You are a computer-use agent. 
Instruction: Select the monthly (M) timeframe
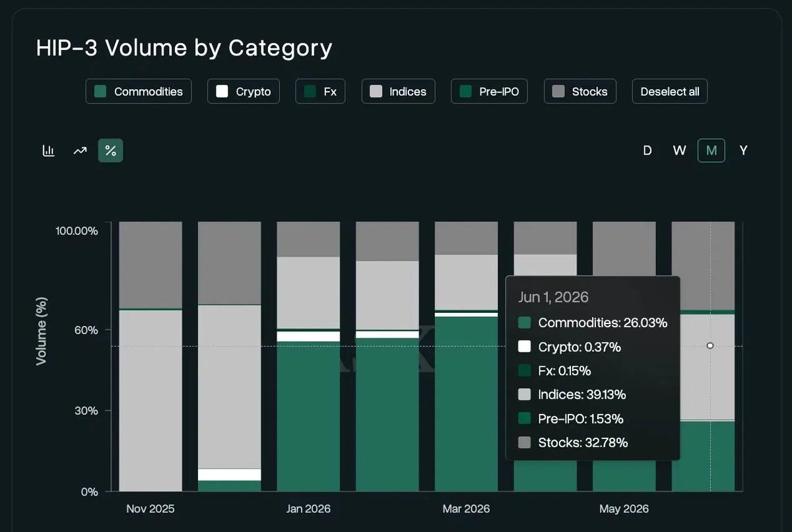(x=711, y=150)
